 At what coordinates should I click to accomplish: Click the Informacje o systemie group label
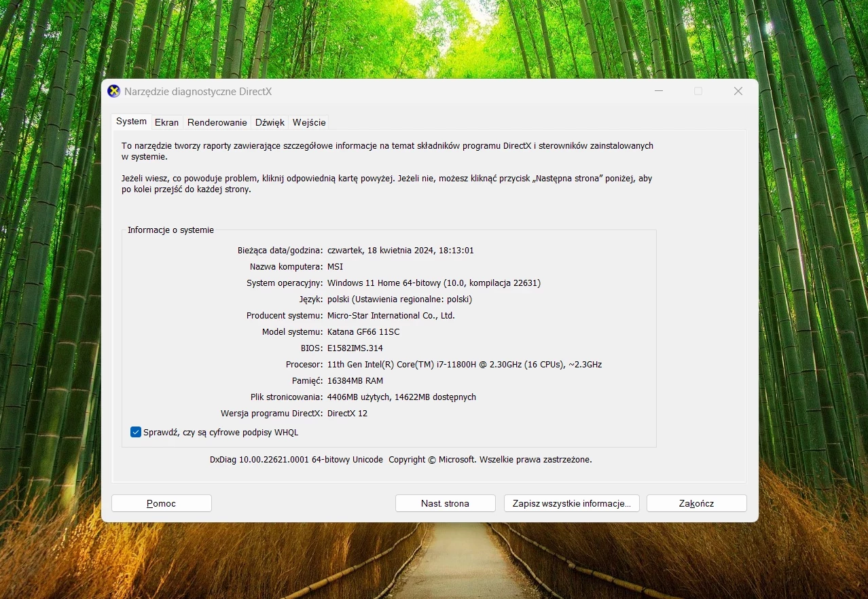coord(170,230)
